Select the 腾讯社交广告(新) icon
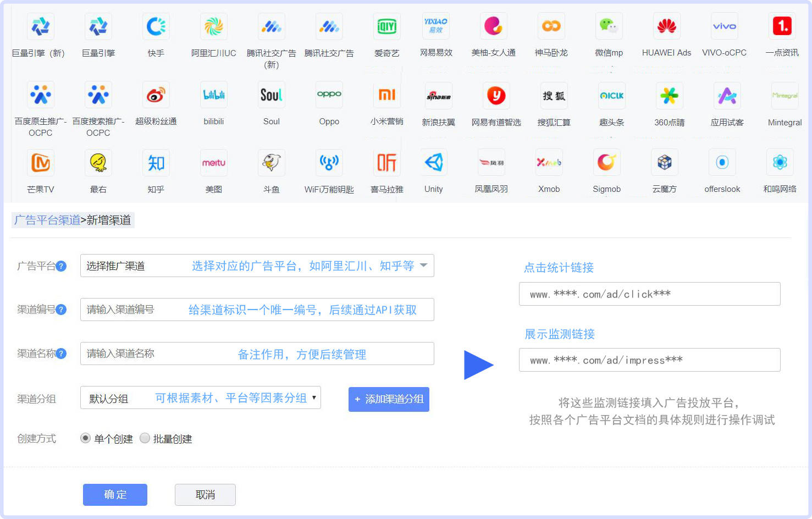 point(272,26)
